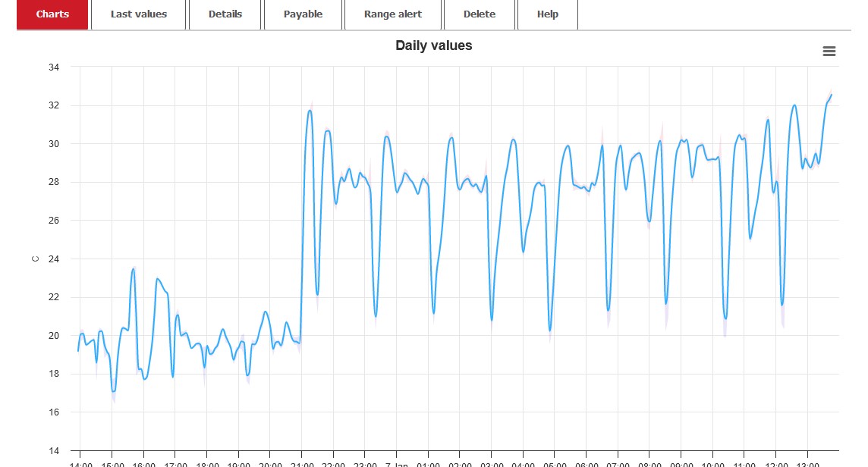Open the chart context menu hamburger icon
Image resolution: width=868 pixels, height=467 pixels.
(x=829, y=52)
